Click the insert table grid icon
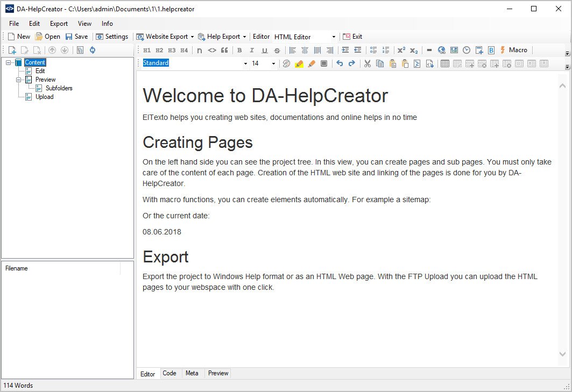The width and height of the screenshot is (572, 392). tap(445, 63)
